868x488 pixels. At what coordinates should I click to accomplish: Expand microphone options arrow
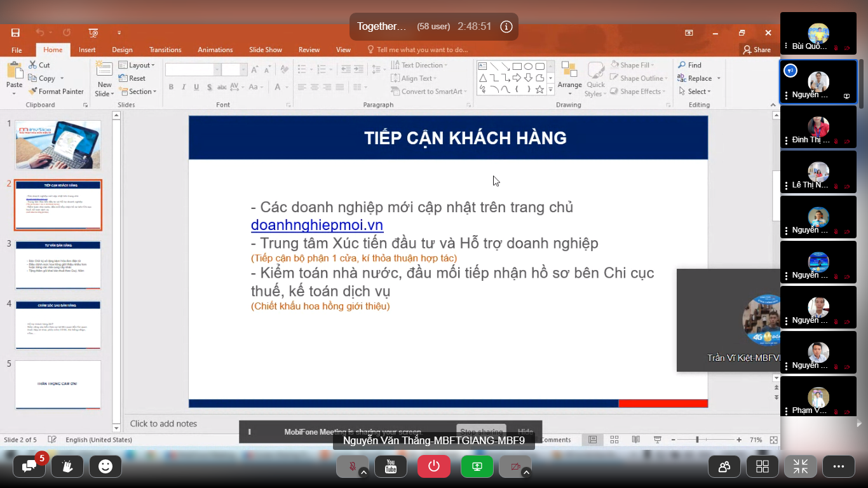tap(363, 471)
